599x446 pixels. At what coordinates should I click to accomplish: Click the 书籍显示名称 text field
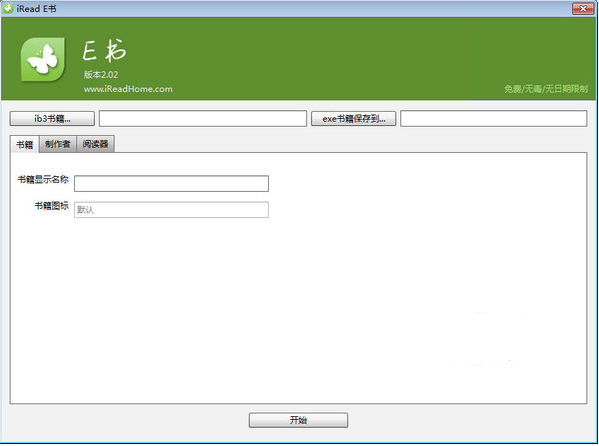pyautogui.click(x=172, y=183)
